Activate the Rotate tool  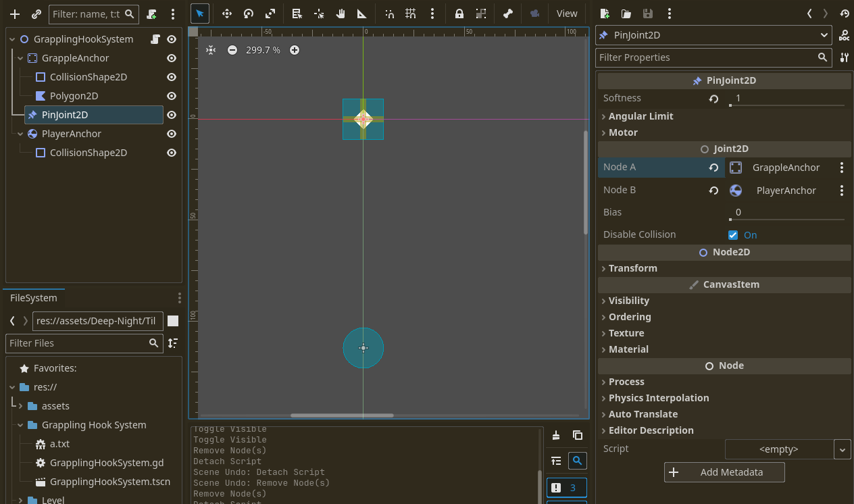coord(249,14)
